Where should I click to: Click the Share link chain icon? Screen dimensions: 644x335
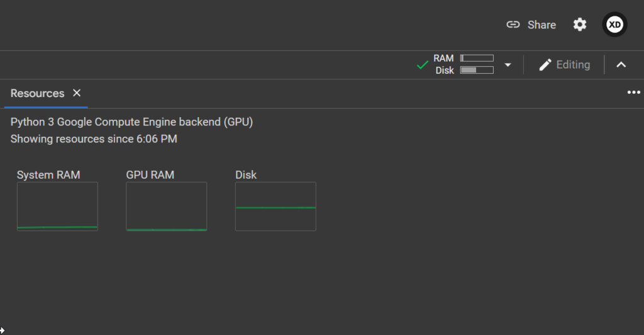pos(513,25)
